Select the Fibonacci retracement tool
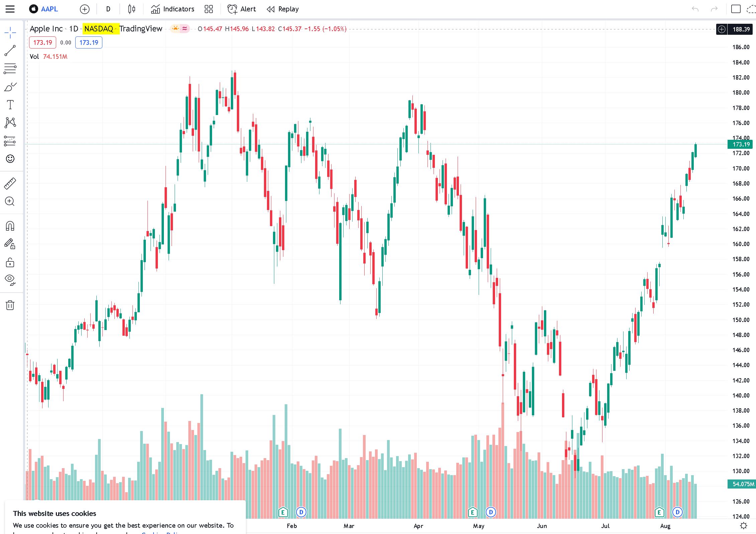Viewport: 756px width, 534px height. [10, 69]
